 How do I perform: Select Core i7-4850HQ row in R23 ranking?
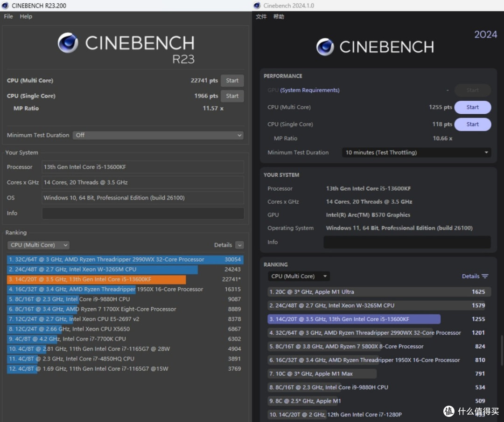point(125,359)
